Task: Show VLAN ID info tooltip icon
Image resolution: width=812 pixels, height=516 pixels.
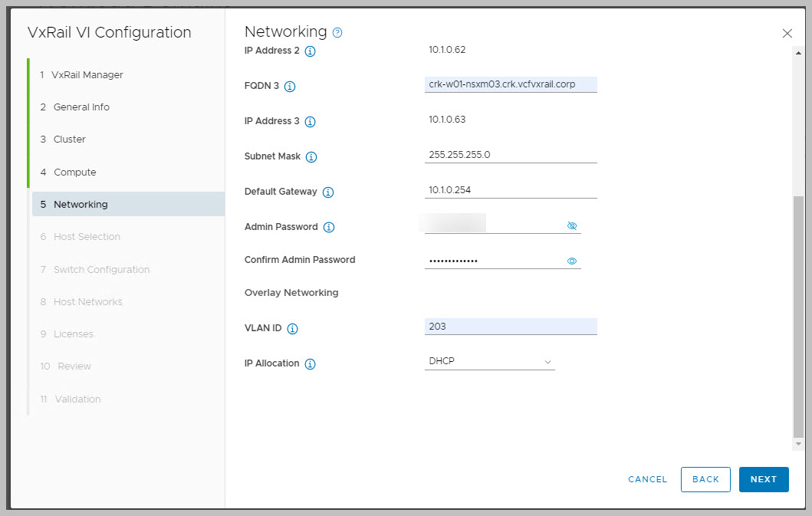Action: (292, 329)
